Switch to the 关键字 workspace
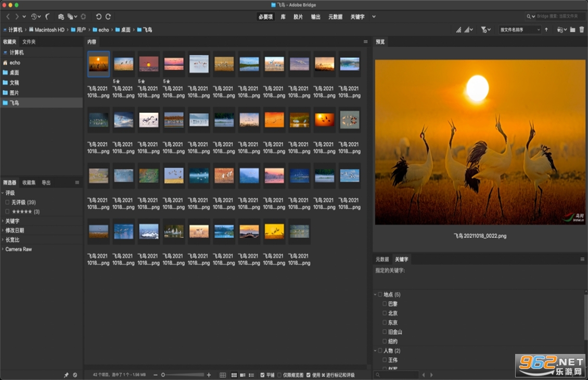588x380 pixels. [x=357, y=17]
